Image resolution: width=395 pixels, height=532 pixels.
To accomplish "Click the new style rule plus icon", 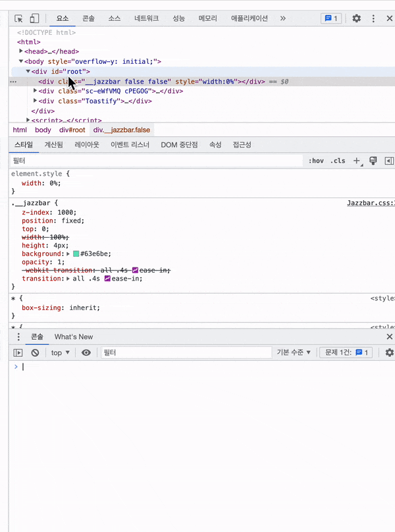I will pos(357,161).
